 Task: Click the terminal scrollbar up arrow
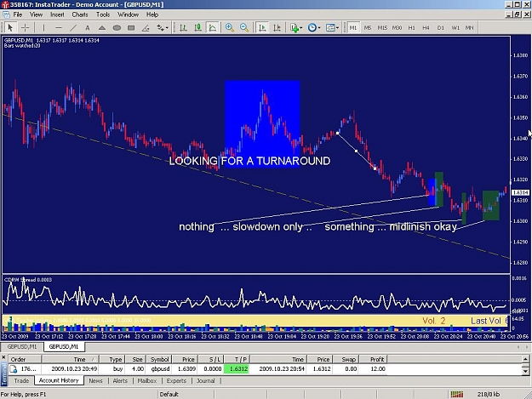[525, 359]
